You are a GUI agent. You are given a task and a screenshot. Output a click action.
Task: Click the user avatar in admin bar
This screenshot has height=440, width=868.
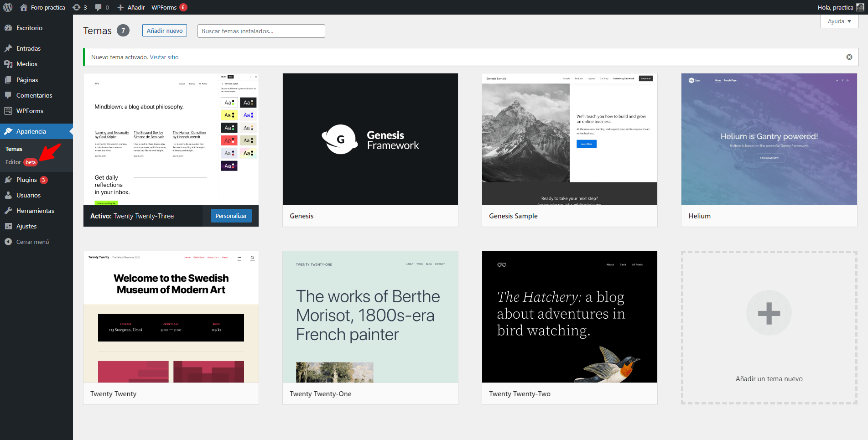860,7
